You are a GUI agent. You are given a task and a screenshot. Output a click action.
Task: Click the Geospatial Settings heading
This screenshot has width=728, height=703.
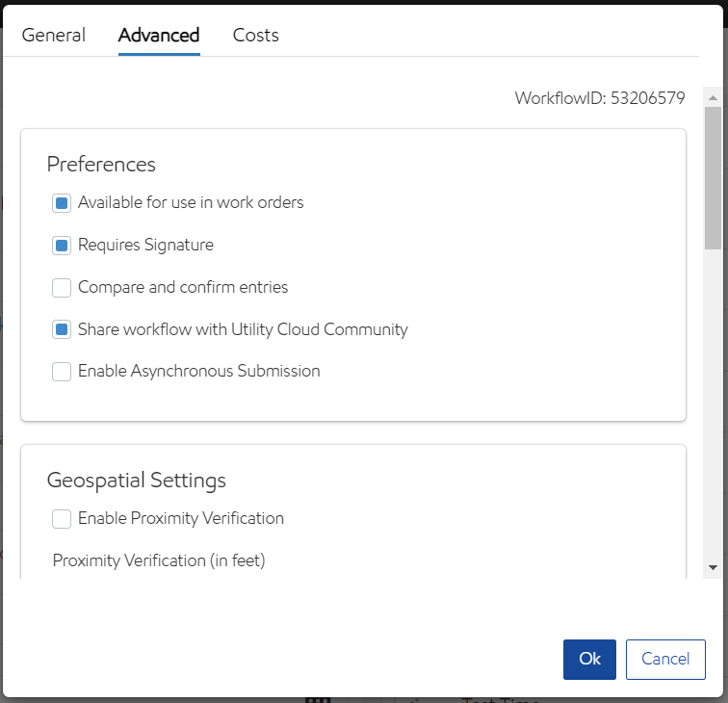(x=137, y=481)
